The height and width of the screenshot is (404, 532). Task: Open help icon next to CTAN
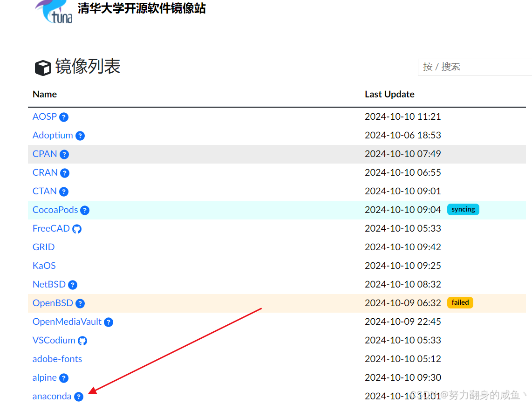64,192
